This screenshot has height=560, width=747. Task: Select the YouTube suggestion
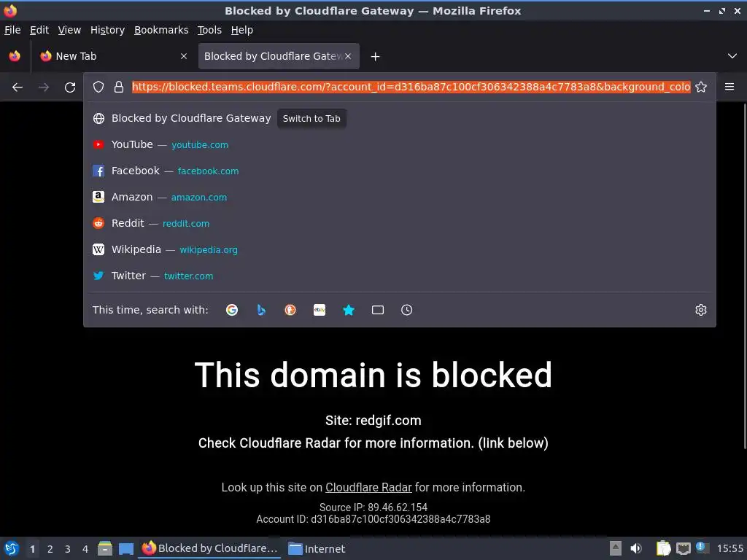click(400, 145)
